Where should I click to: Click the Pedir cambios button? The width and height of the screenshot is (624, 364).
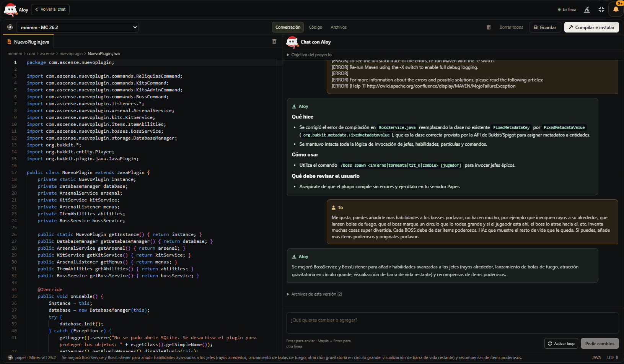[x=600, y=343]
